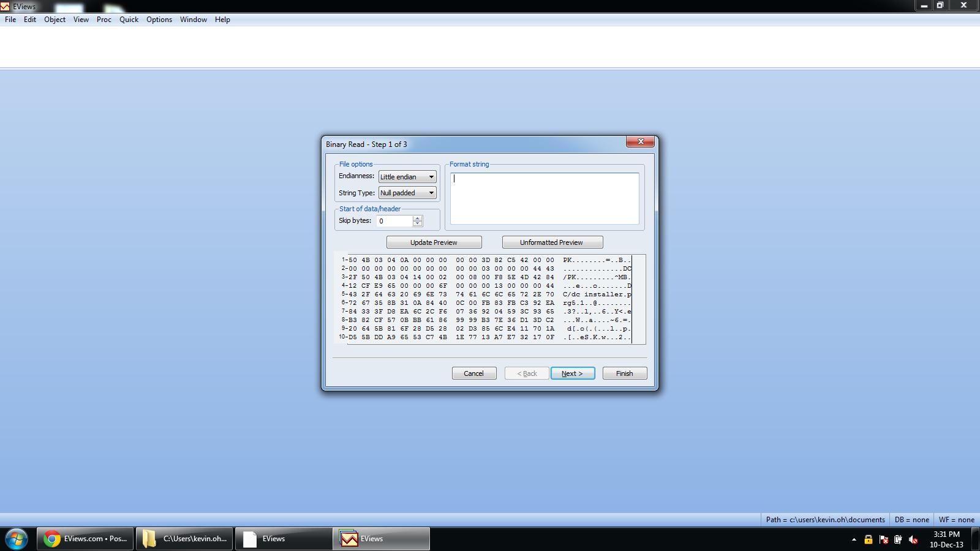Cancel the Binary Read dialog
The height and width of the screenshot is (551, 980).
coord(474,373)
